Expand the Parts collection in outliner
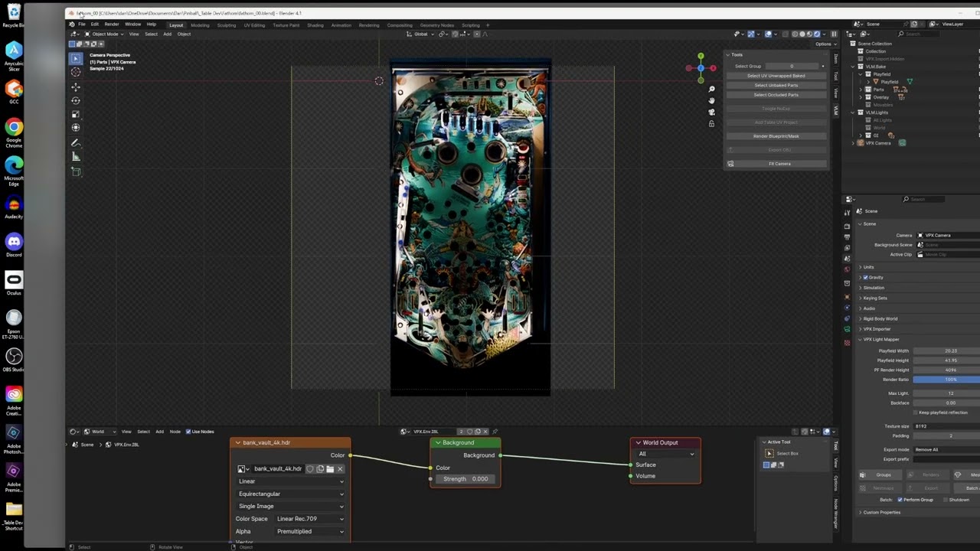The image size is (980, 551). 861,90
